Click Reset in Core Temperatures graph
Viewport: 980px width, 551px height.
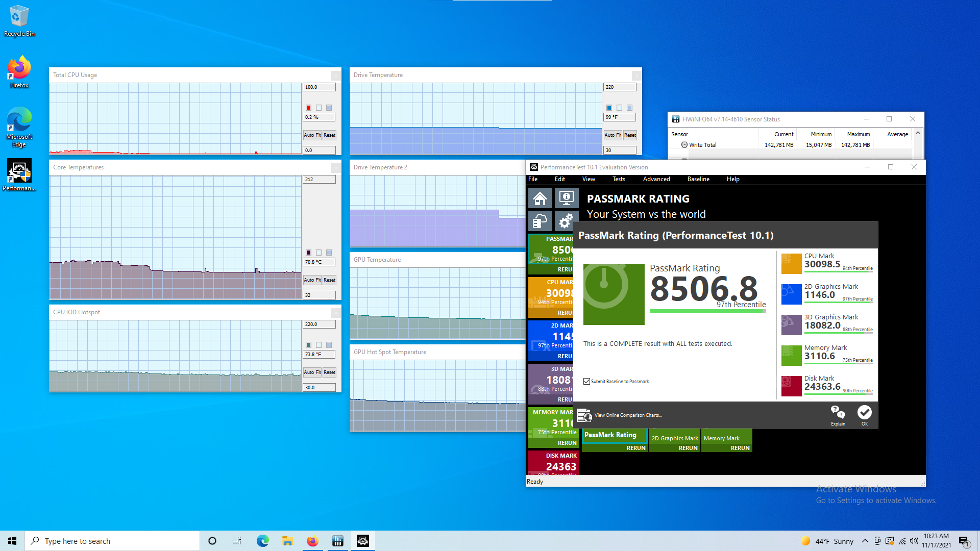(329, 280)
